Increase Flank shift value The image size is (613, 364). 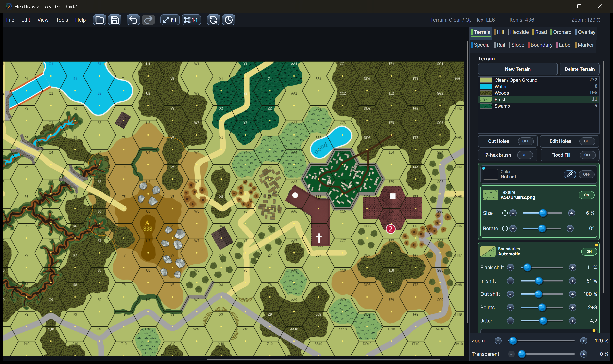pyautogui.click(x=572, y=267)
